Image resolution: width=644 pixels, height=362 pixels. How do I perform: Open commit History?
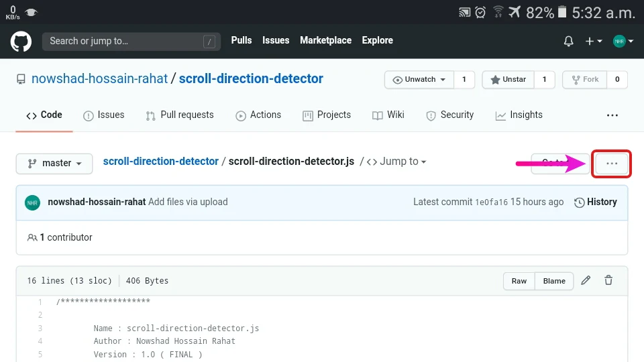[x=596, y=202]
